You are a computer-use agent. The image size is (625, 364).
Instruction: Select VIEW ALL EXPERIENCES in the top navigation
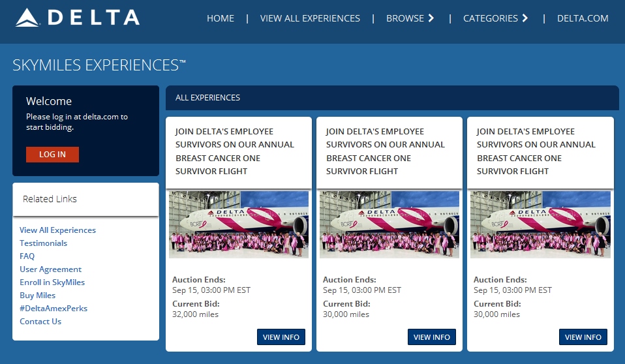tap(310, 18)
